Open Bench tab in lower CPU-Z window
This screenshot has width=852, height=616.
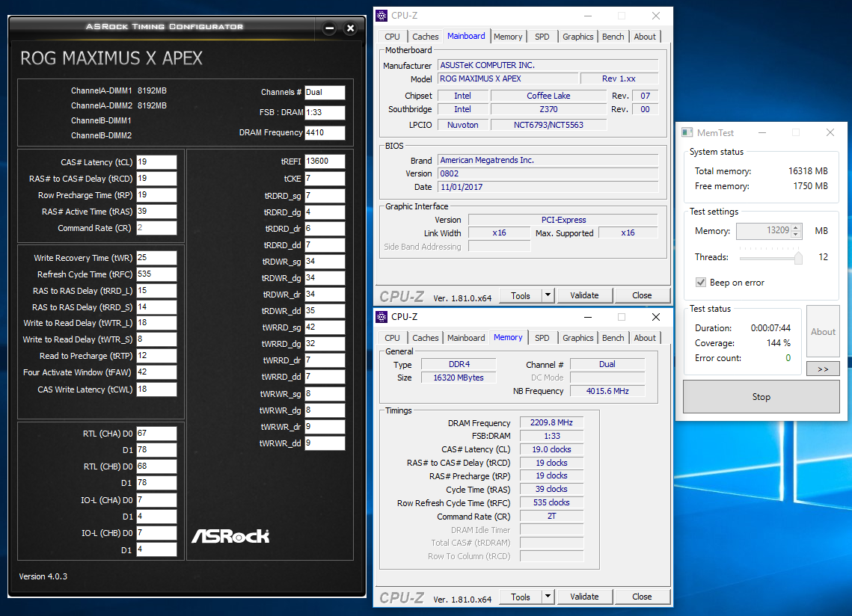(613, 338)
